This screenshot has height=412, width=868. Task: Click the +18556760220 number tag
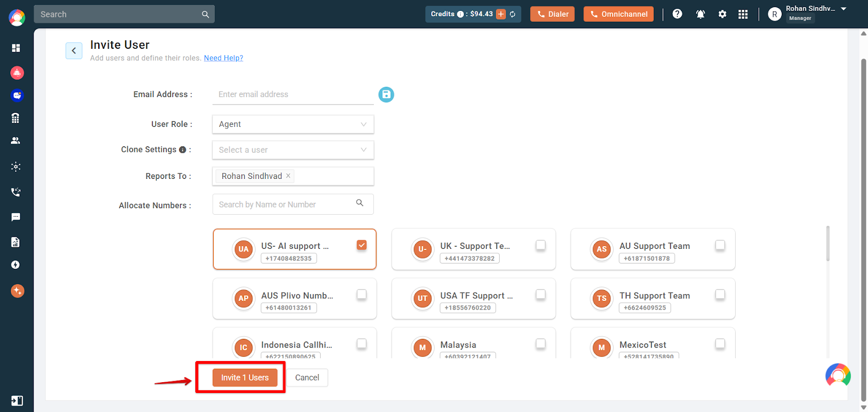468,308
